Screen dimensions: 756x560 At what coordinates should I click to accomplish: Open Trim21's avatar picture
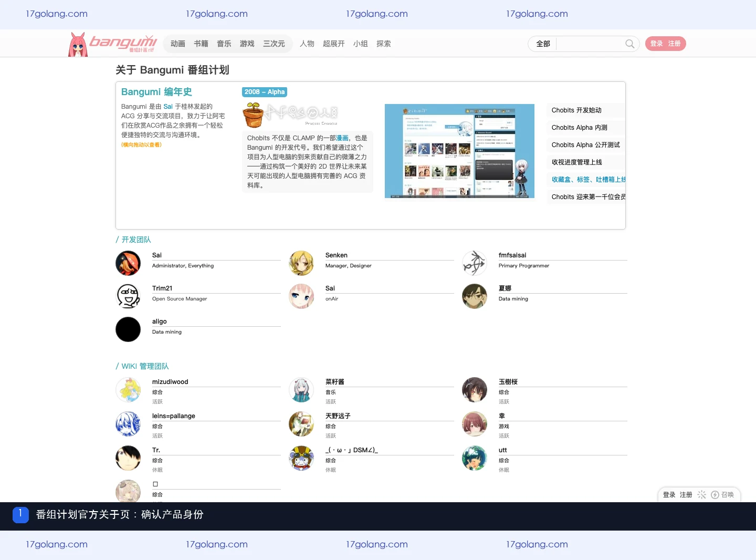tap(128, 296)
